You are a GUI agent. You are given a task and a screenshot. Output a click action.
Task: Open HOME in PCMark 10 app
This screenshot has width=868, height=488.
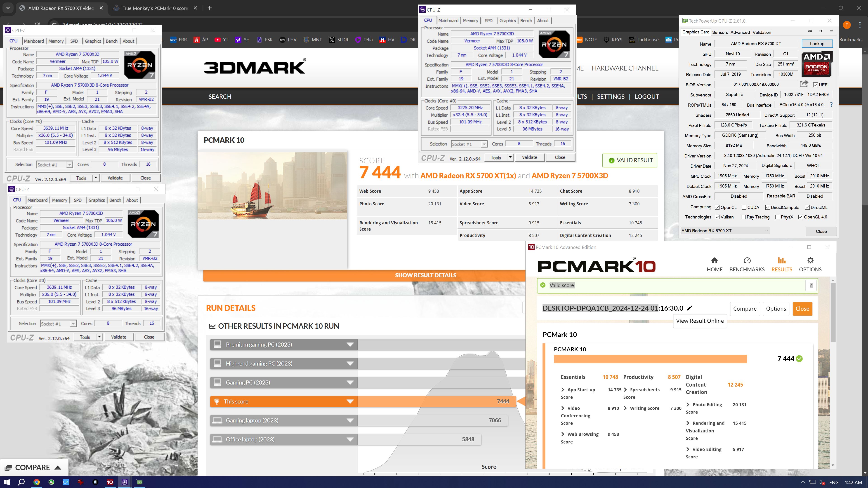tap(714, 264)
